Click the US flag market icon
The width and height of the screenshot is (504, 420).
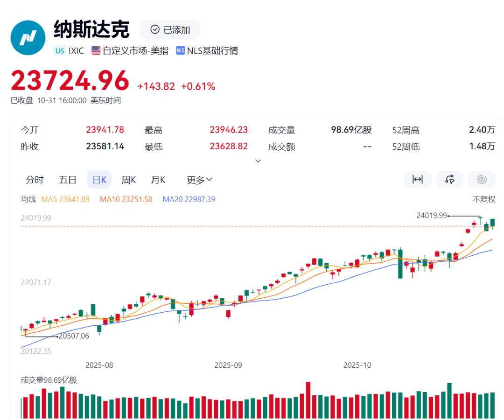96,51
